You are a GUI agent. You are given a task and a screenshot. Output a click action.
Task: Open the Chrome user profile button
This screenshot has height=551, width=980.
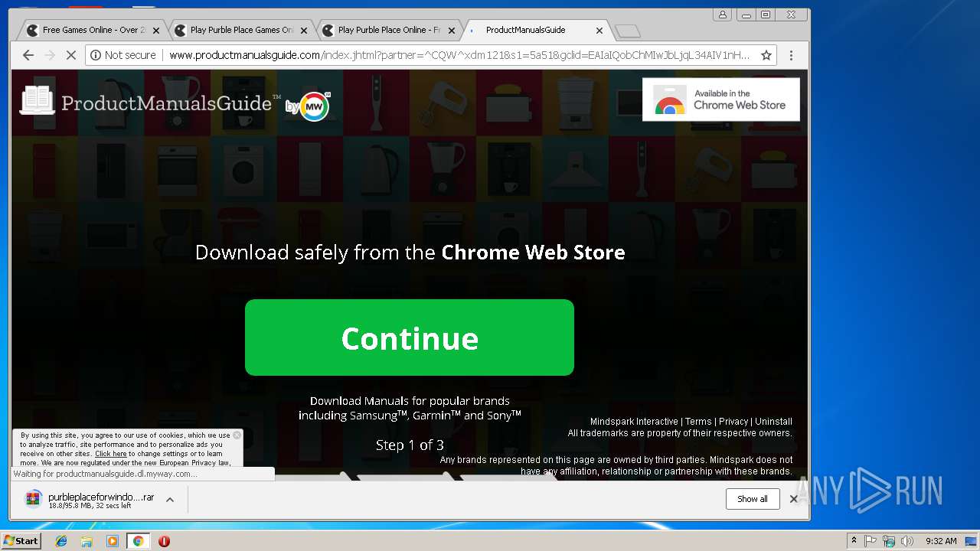pyautogui.click(x=722, y=15)
